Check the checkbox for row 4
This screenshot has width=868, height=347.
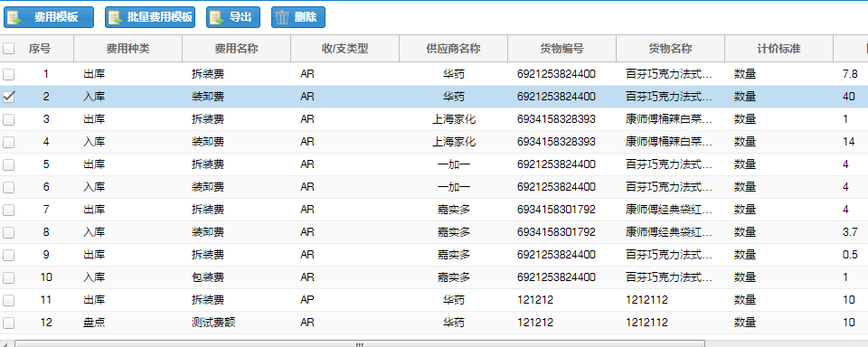tap(9, 142)
